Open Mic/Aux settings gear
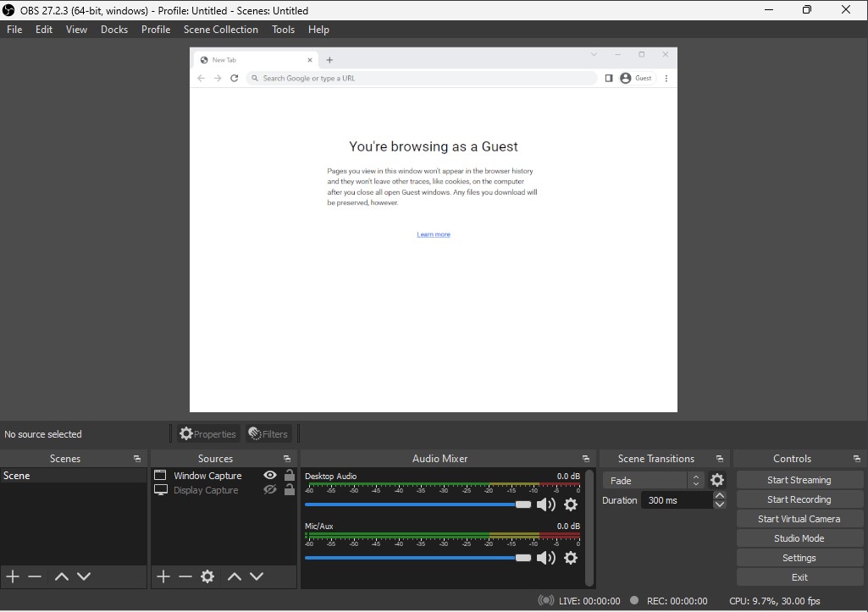868x612 pixels. [x=571, y=557]
